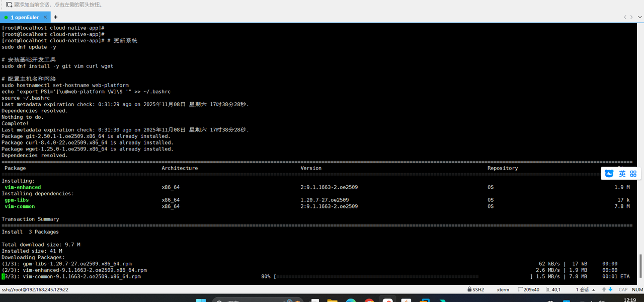Click the 'Complete!' output line
The image size is (644, 302).
coord(15,123)
